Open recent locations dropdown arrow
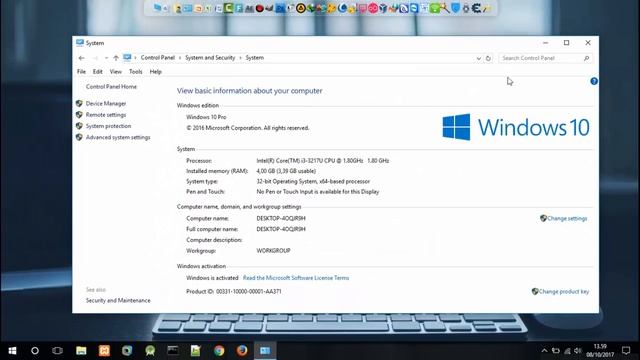Screen dimensions: 640x360 106,58
